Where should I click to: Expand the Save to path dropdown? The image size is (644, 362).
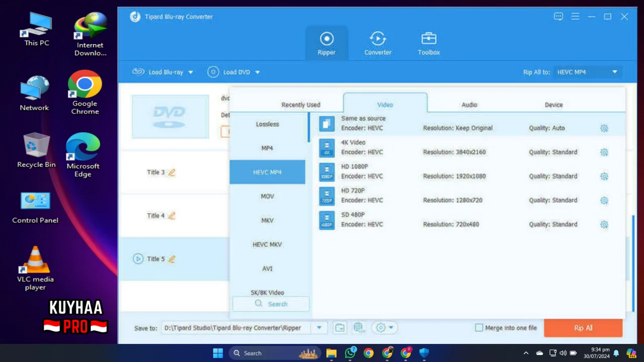click(x=319, y=328)
